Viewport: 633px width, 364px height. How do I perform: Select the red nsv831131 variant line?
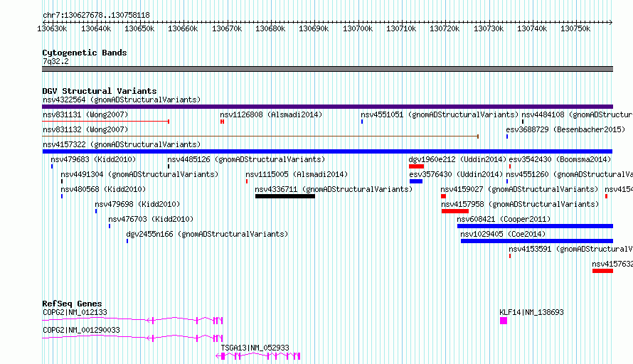click(106, 122)
